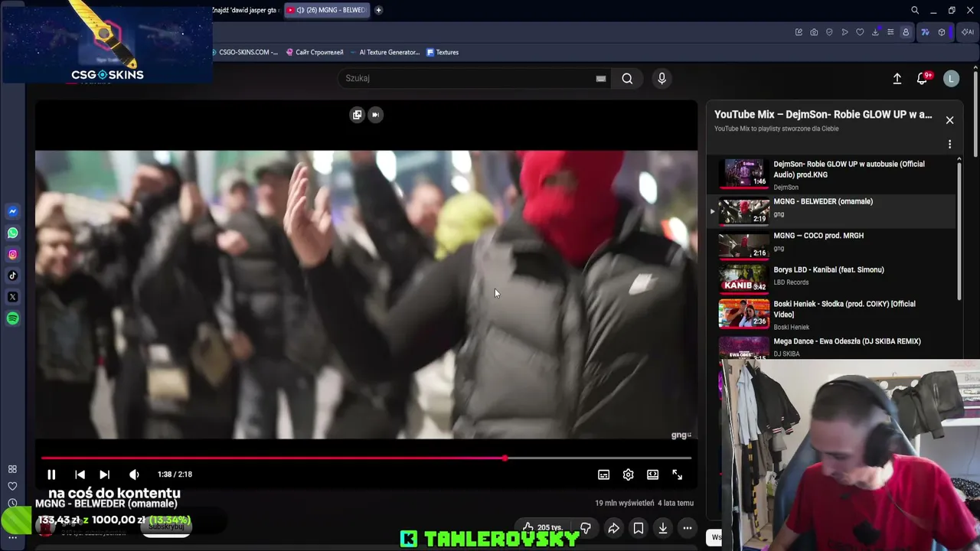The image size is (980, 551).
Task: Open Spotify in the browser sidebar
Action: click(12, 318)
